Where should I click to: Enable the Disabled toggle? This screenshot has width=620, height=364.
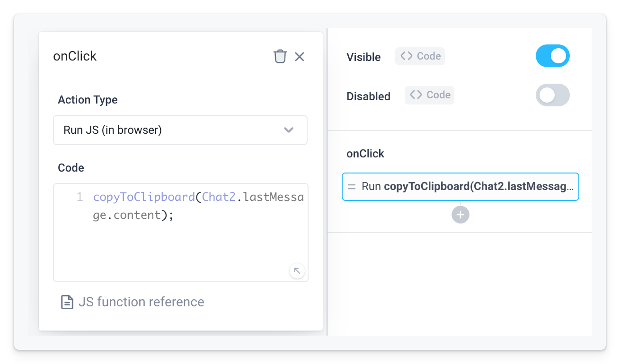553,95
